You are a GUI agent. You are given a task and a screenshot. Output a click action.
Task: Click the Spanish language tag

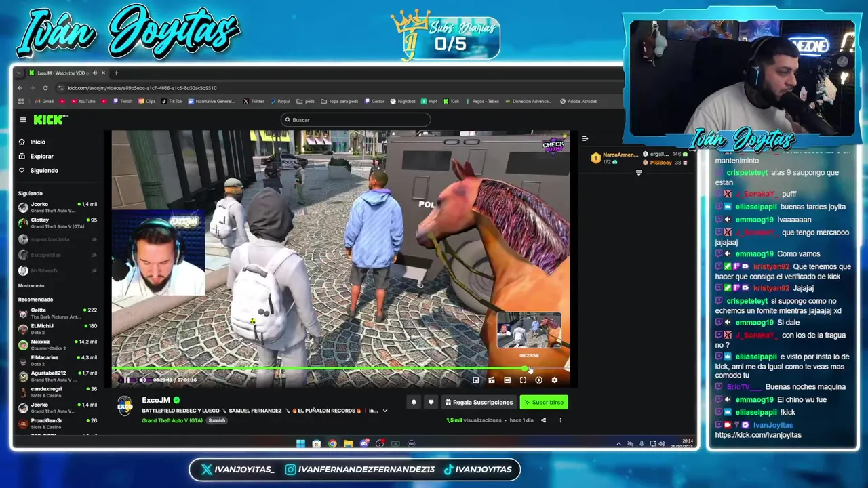coord(216,420)
